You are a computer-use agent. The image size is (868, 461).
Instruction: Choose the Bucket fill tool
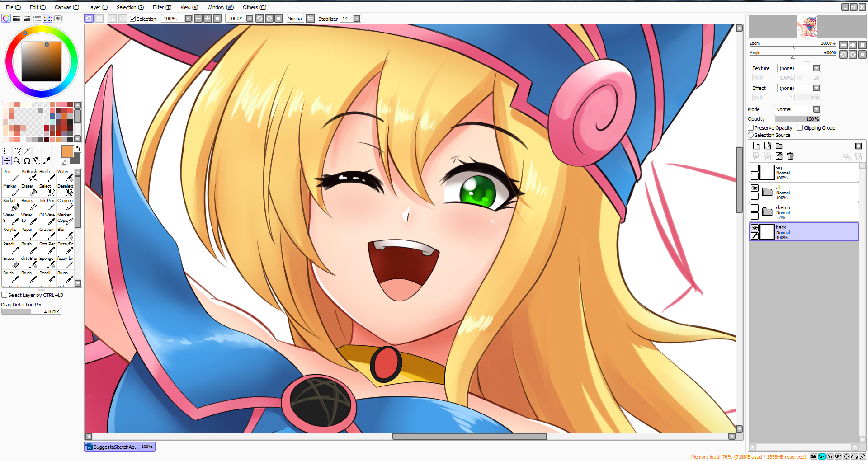pos(11,204)
